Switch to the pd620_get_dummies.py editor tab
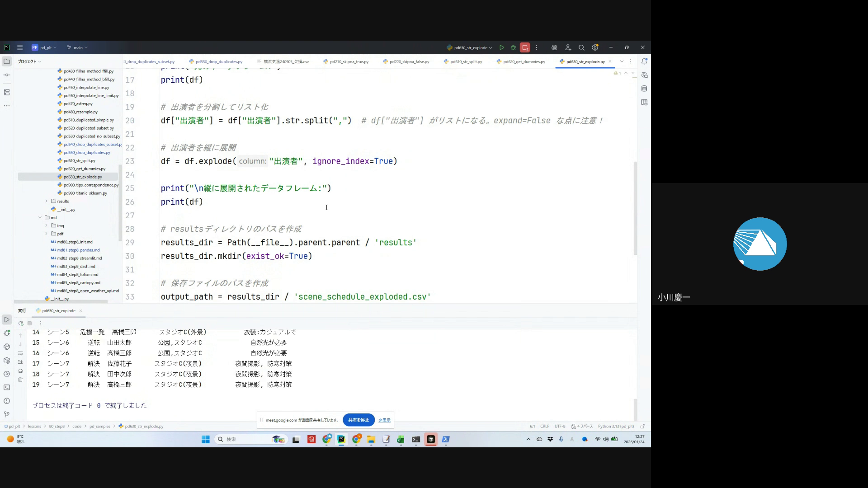The height and width of the screenshot is (488, 868). point(524,61)
